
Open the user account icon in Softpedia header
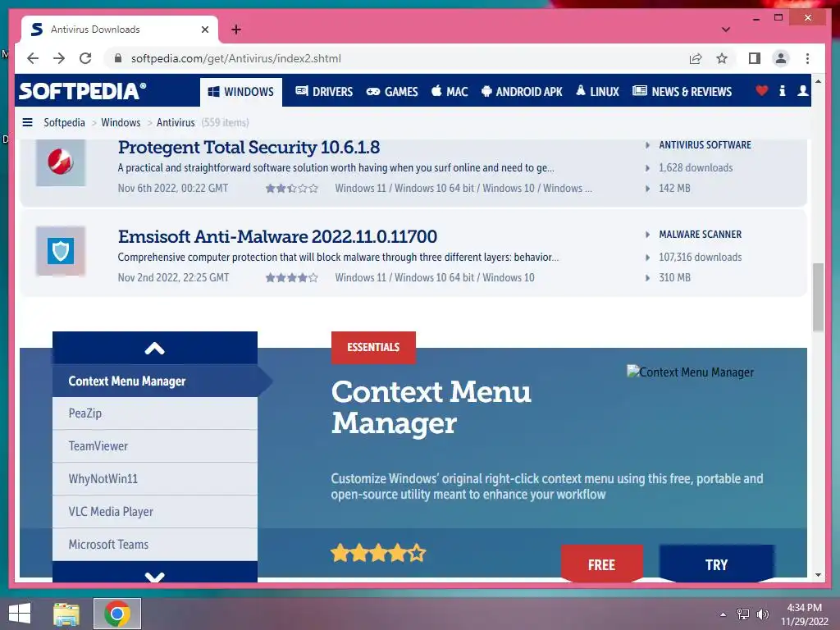pos(802,91)
